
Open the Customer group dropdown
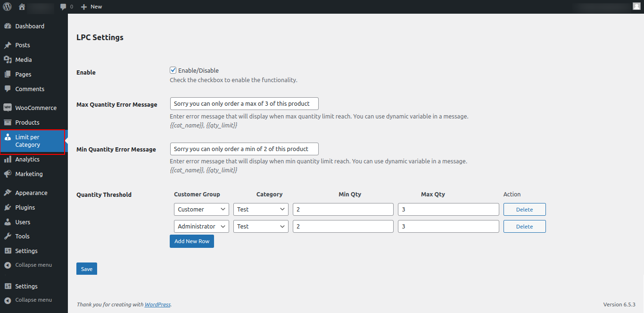point(201,209)
